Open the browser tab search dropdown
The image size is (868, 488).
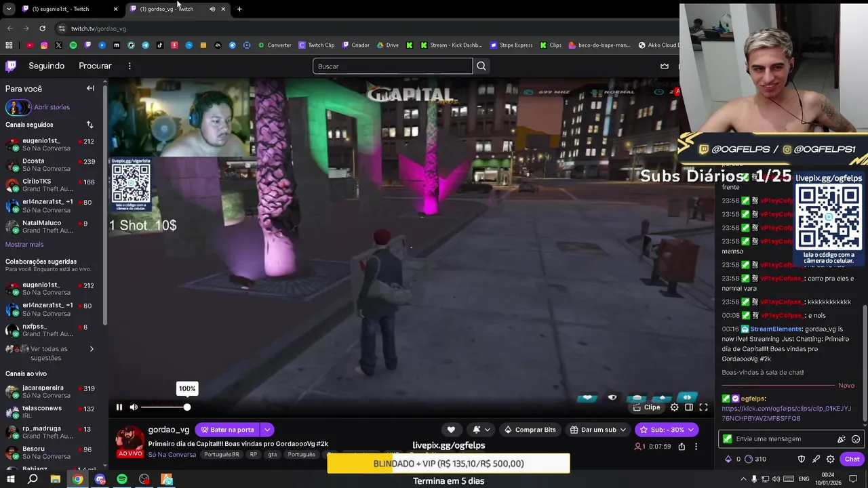[8, 9]
